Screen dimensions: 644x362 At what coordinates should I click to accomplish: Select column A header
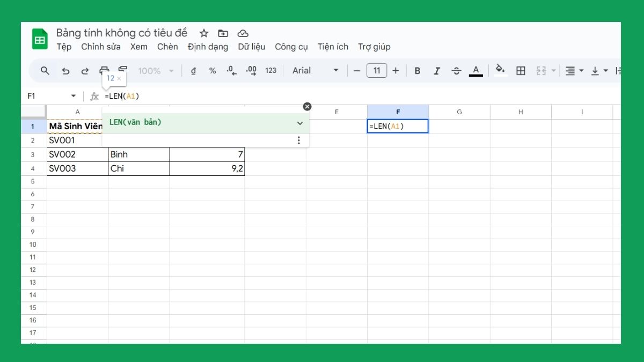tap(77, 112)
